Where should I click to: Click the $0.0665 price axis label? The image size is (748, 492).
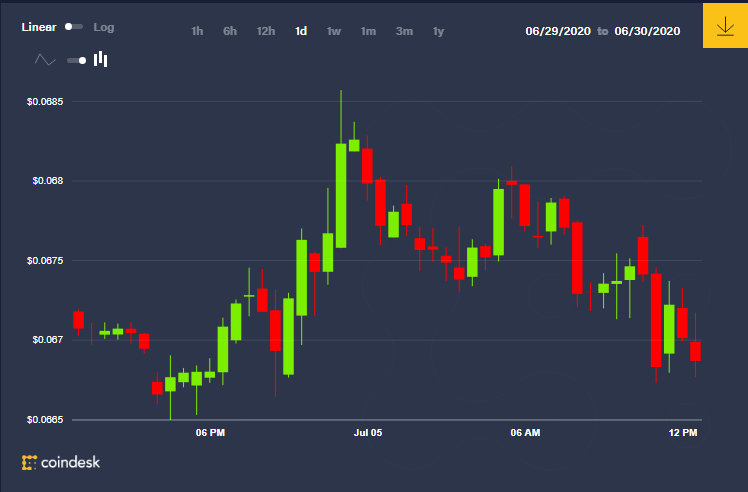pos(45,419)
